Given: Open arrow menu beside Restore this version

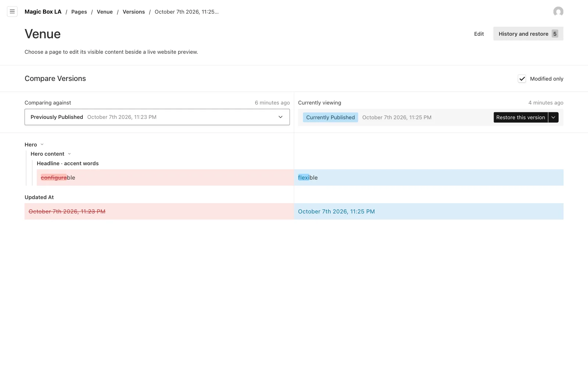Looking at the screenshot, I should click(553, 117).
